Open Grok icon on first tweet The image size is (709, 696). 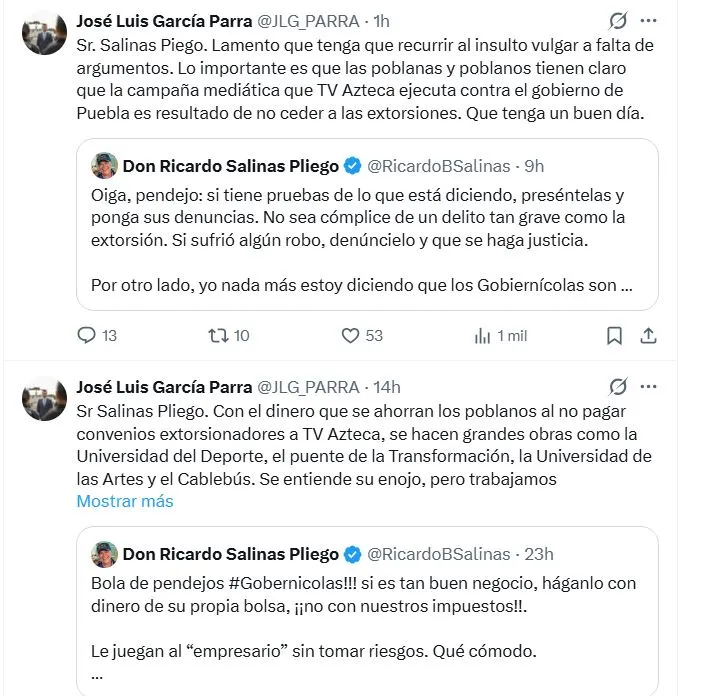pyautogui.click(x=619, y=21)
